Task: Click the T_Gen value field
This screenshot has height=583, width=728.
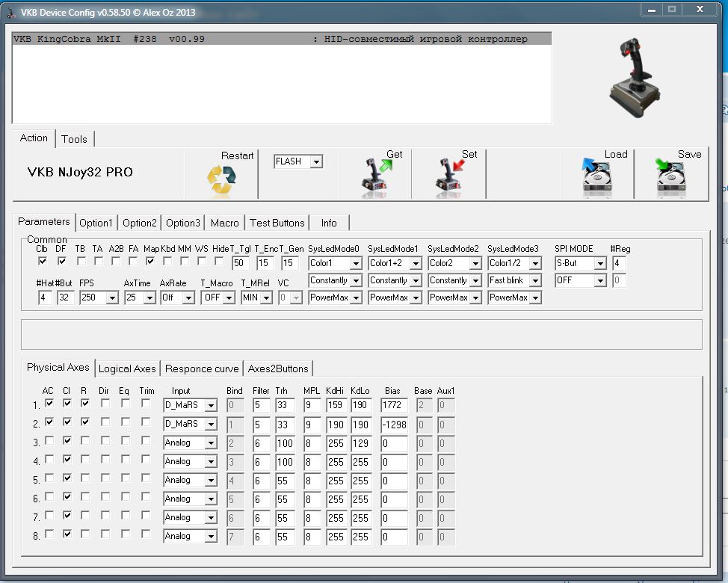Action: click(x=290, y=263)
